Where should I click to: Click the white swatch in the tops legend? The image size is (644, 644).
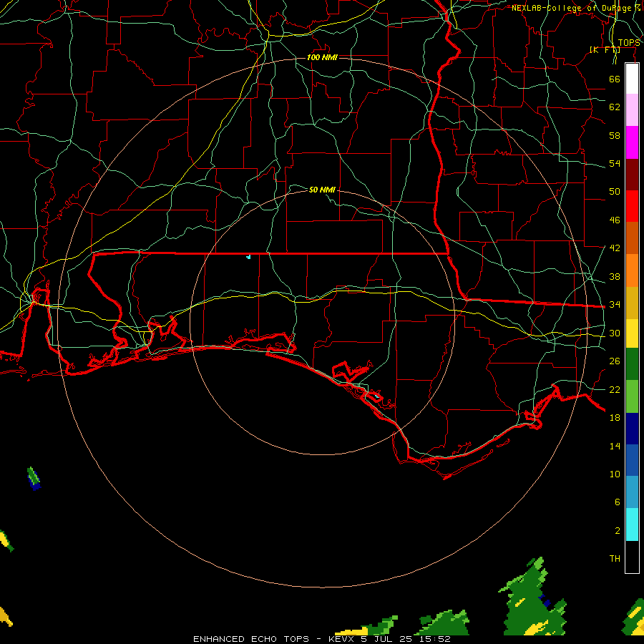pyautogui.click(x=632, y=79)
